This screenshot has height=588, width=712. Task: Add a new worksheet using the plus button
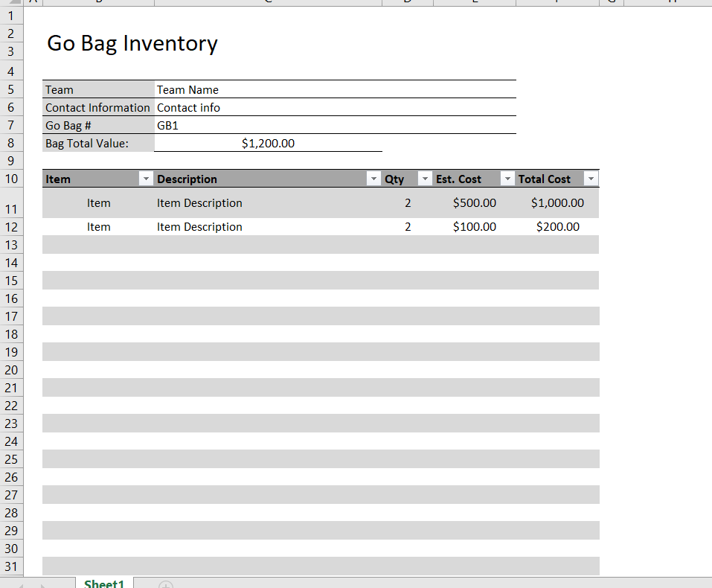pyautogui.click(x=165, y=585)
